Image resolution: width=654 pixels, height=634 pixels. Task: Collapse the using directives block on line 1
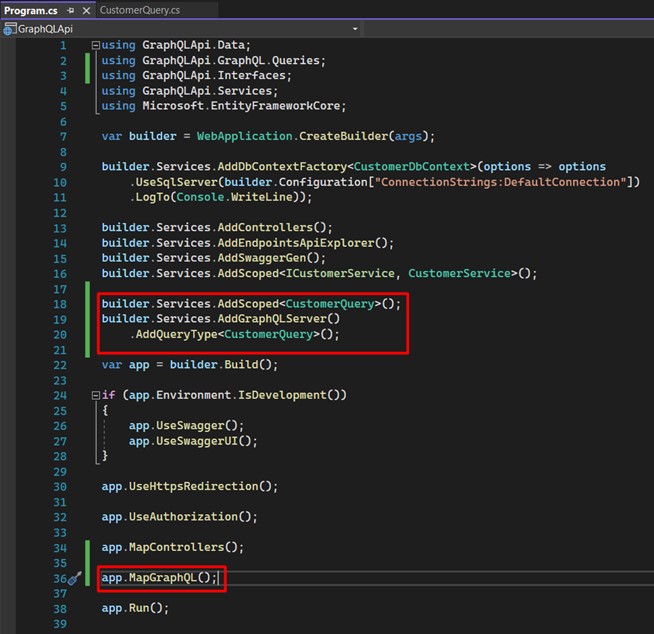point(95,45)
